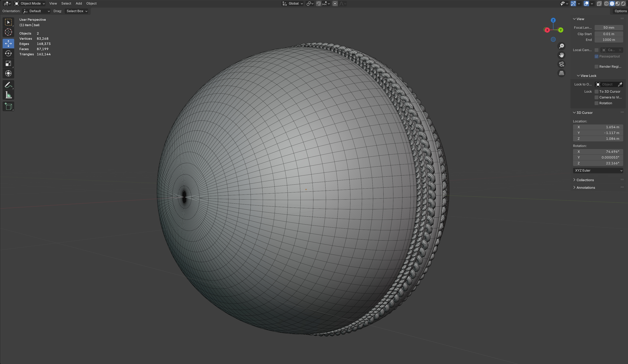Click the camera view icon
This screenshot has width=628, height=364.
[x=561, y=64]
